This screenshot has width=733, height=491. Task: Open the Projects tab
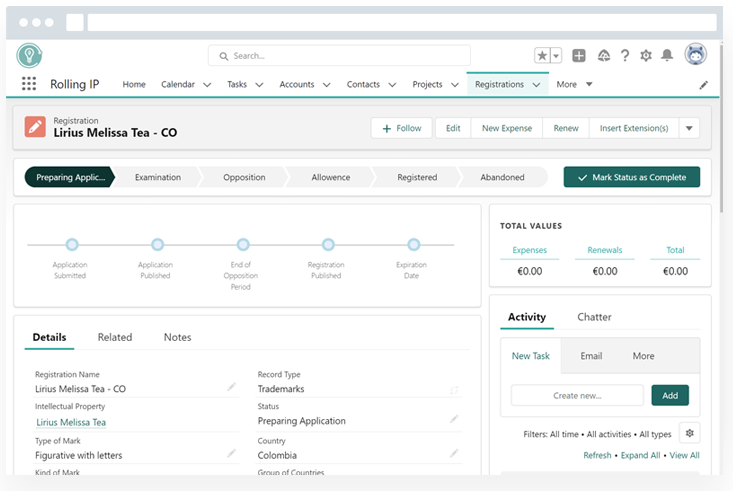click(427, 84)
